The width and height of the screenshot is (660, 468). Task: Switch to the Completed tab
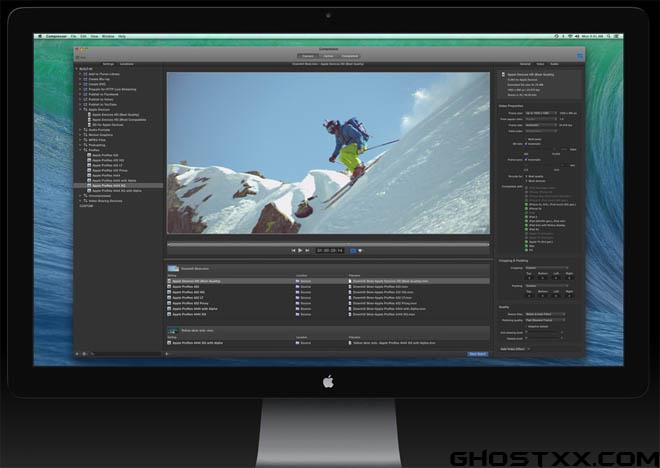point(350,56)
